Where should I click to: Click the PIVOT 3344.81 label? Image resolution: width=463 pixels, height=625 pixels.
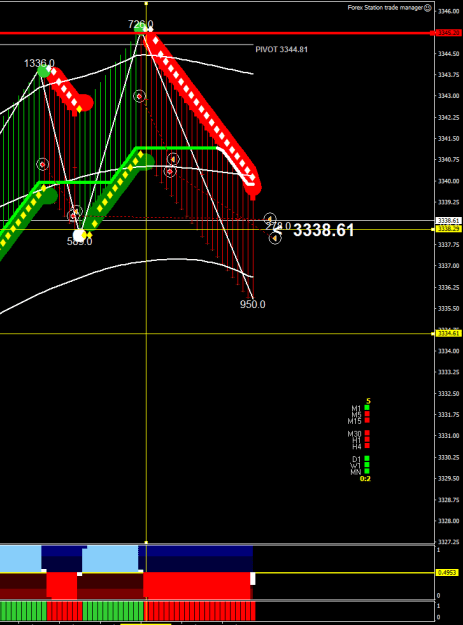tap(281, 49)
